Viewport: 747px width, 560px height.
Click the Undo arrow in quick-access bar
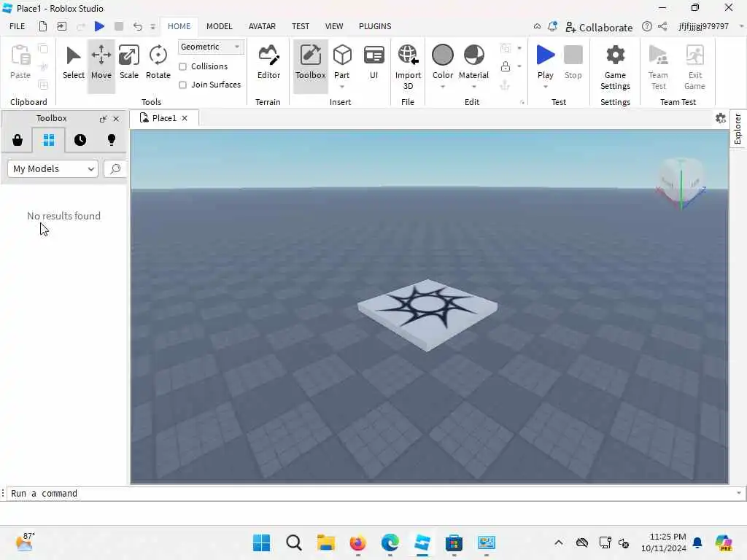coord(138,26)
